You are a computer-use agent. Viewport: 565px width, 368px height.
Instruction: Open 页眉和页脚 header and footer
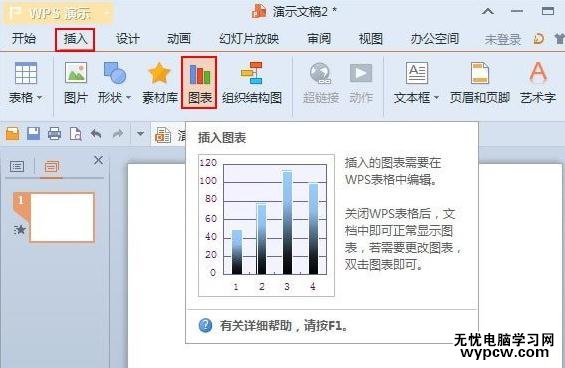tap(480, 83)
